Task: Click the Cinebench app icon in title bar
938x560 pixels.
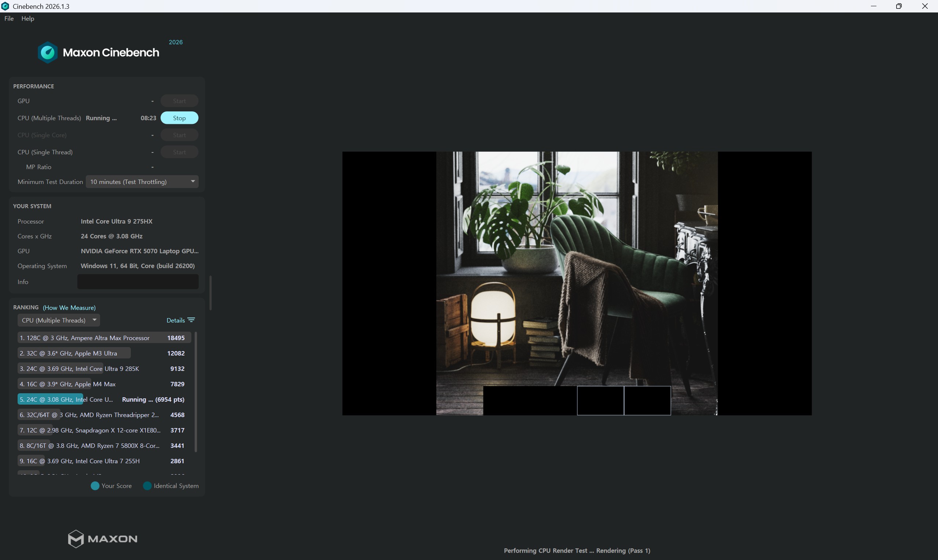Action: click(5, 6)
